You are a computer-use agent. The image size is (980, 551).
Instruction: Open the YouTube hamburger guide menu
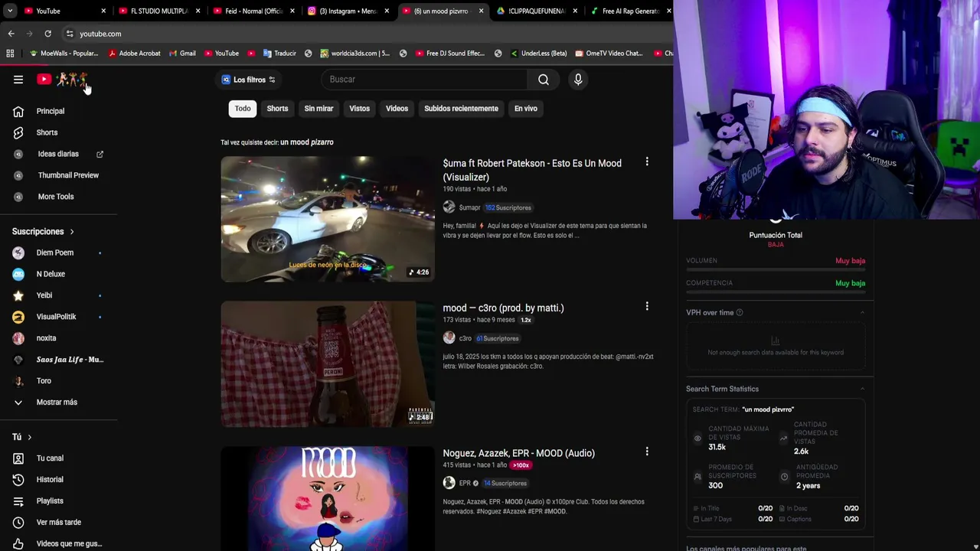(x=18, y=80)
